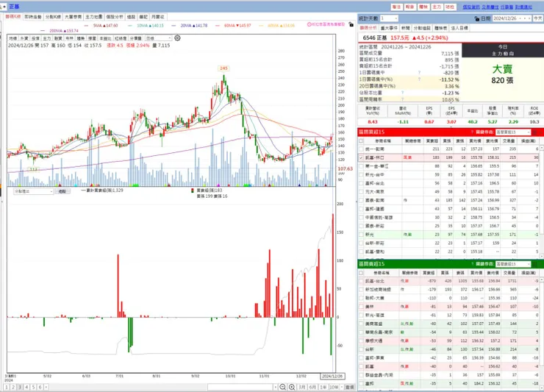Open the 關鍵券商 dropdown in the red header

(513, 132)
